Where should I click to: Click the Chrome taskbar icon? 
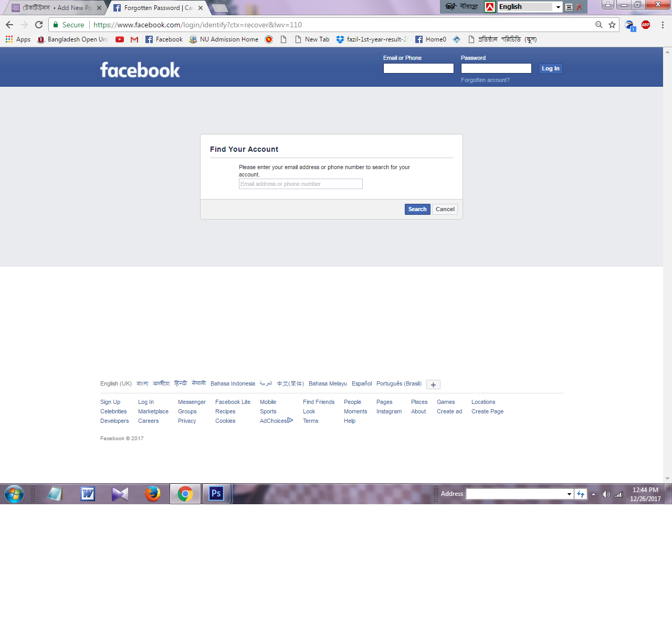[185, 494]
